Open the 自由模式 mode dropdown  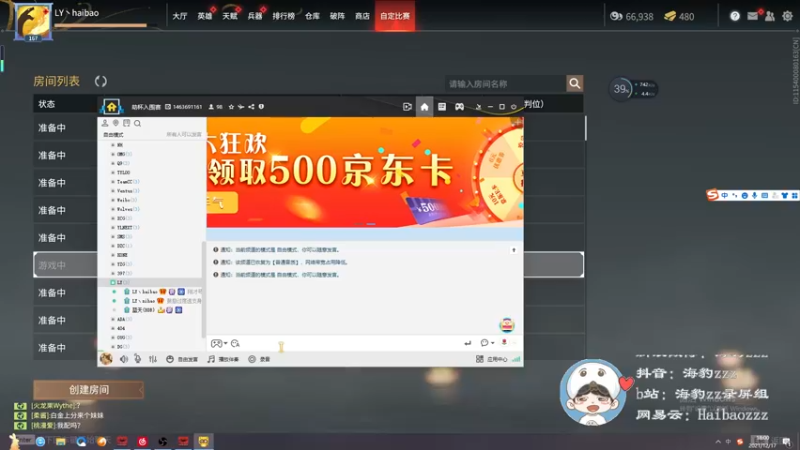click(113, 135)
